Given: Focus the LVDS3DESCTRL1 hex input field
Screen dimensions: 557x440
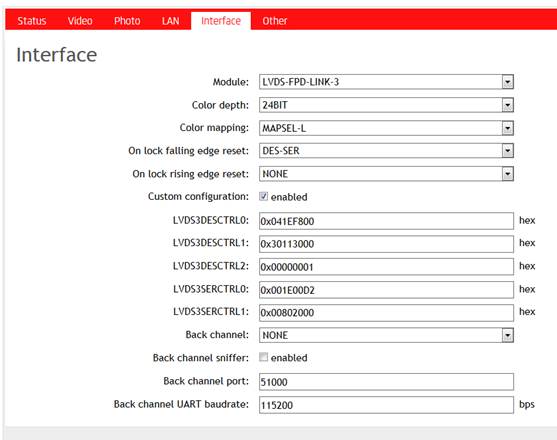Looking at the screenshot, I should tap(386, 244).
